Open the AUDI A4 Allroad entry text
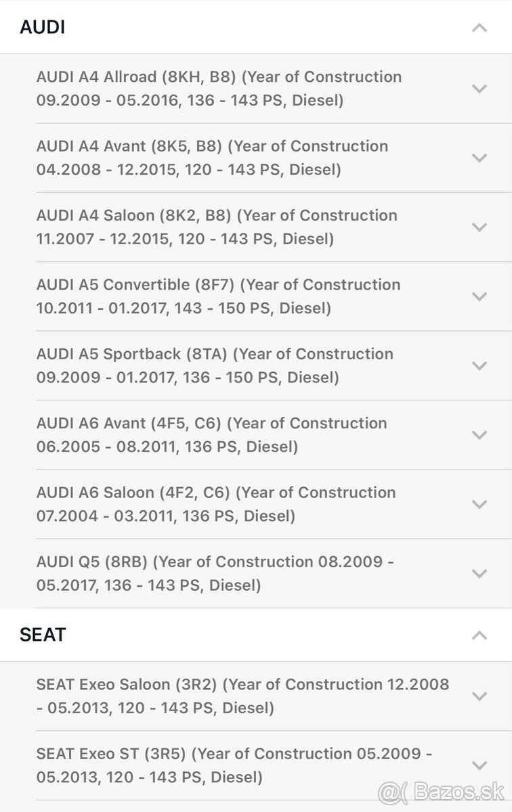This screenshot has height=812, width=512. point(219,89)
